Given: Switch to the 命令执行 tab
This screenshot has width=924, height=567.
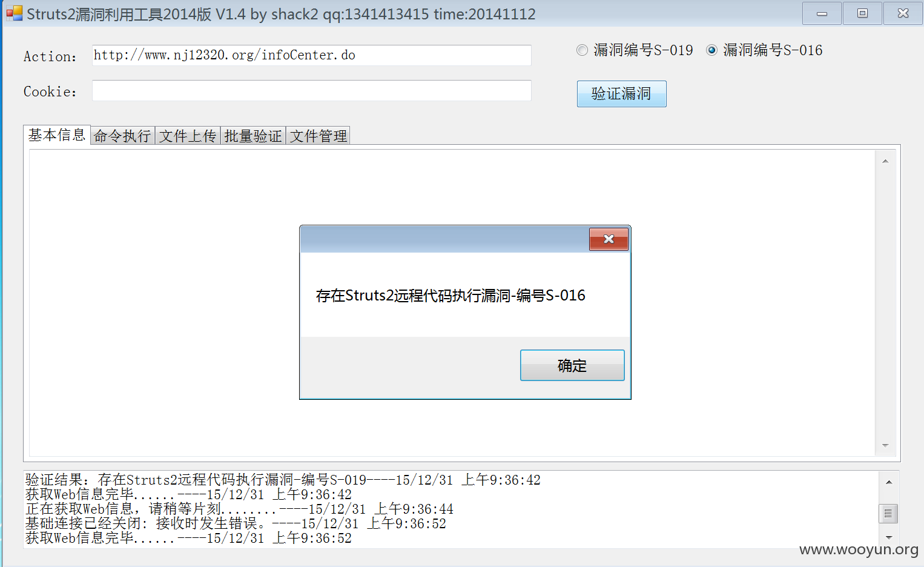Looking at the screenshot, I should coord(122,136).
